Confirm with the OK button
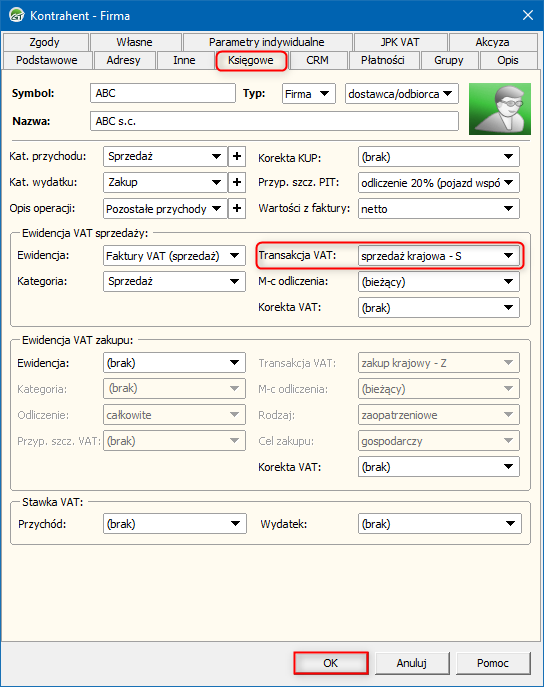The image size is (544, 687). pos(331,663)
